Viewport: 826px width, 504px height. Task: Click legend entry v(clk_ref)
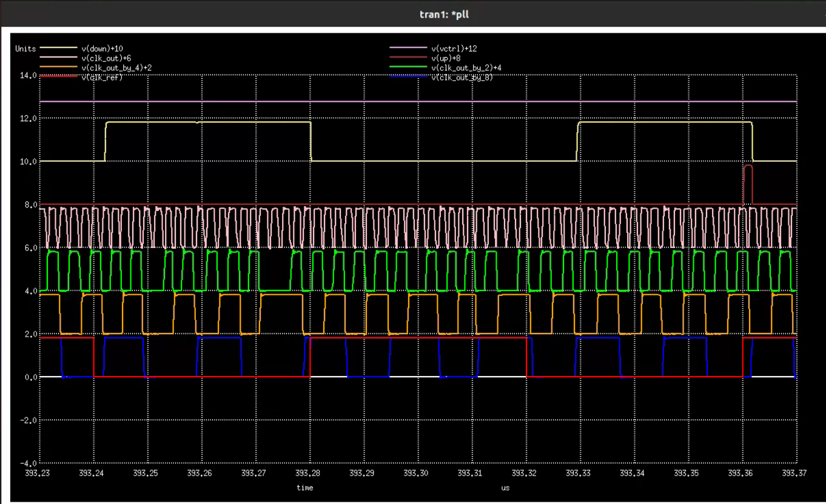pyautogui.click(x=101, y=78)
